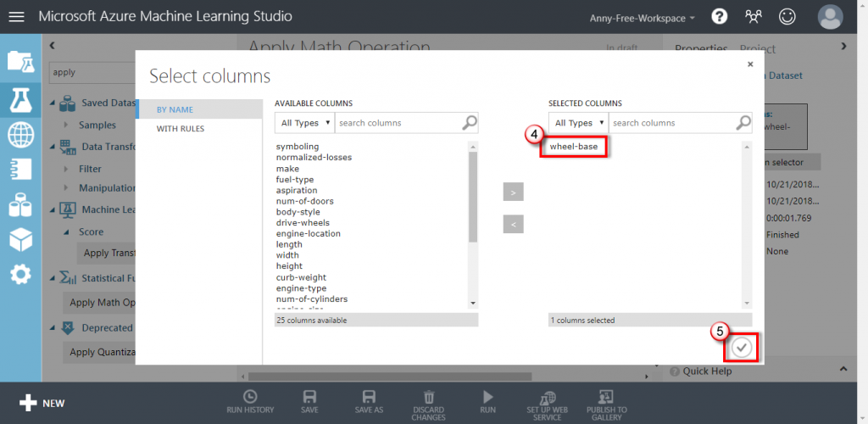Screen dimensions: 868x424
Task: Open the hamburger menu icon
Action: (17, 17)
